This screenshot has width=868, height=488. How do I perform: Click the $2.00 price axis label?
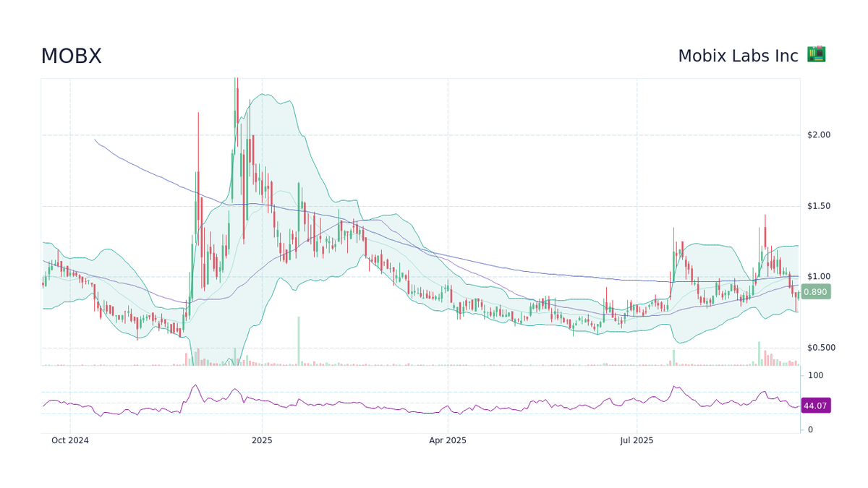[819, 135]
